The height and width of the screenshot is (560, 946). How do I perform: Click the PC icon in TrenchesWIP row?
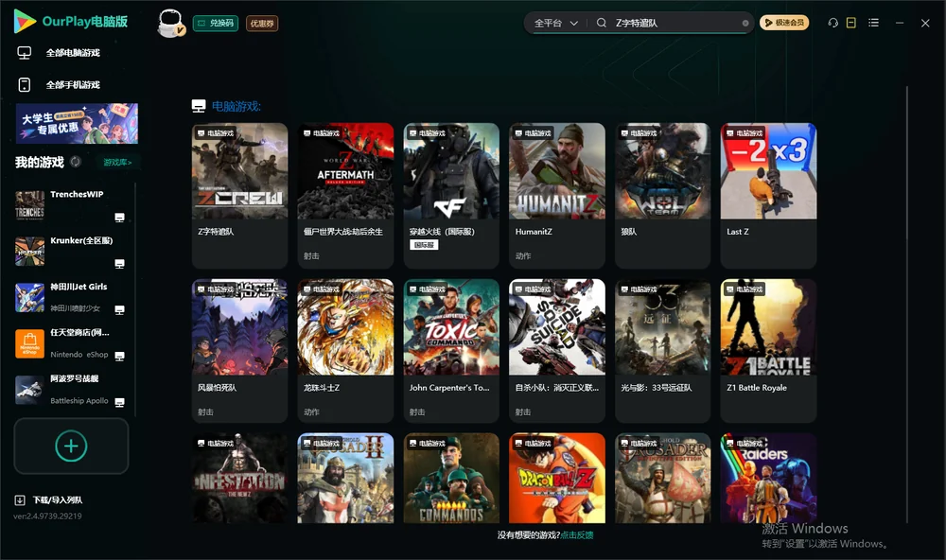(119, 218)
